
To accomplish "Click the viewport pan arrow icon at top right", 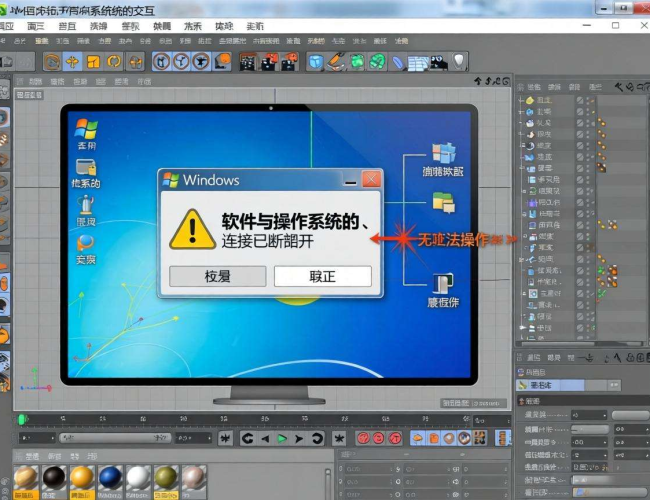I will tap(478, 81).
